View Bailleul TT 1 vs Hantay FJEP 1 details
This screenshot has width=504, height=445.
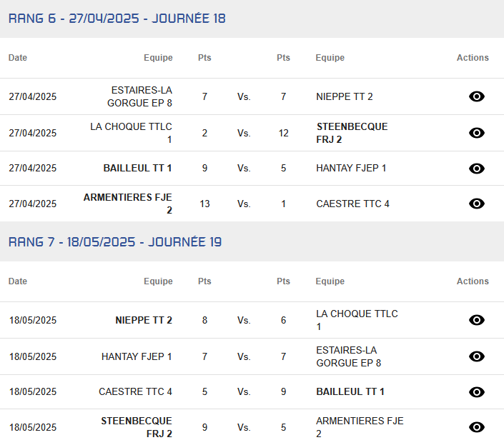click(477, 169)
